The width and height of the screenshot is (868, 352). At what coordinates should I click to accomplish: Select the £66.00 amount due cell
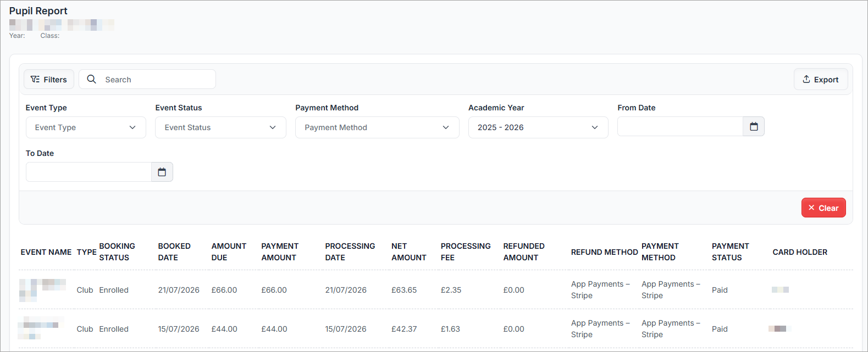click(x=224, y=290)
